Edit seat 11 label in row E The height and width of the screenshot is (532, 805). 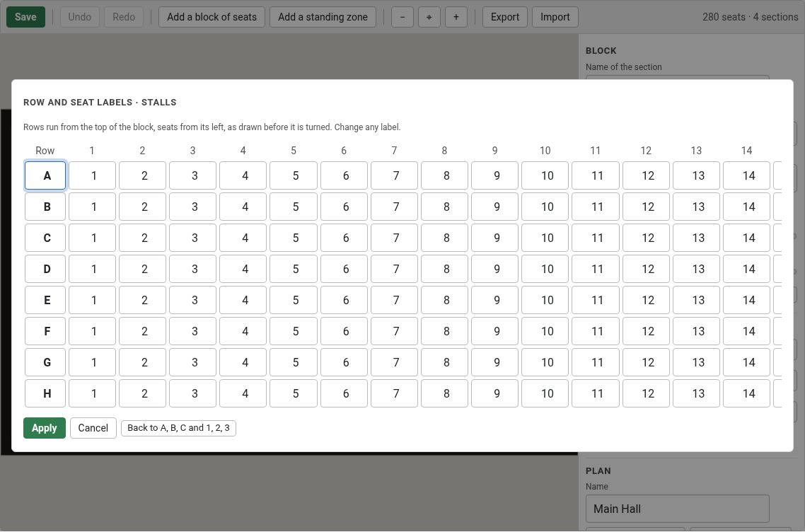pyautogui.click(x=596, y=300)
